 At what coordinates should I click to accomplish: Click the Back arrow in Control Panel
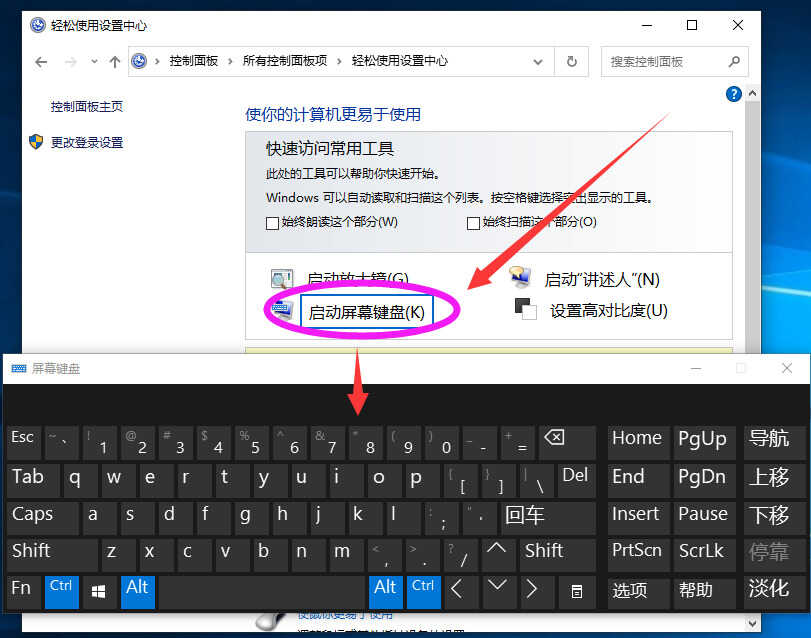pos(41,62)
